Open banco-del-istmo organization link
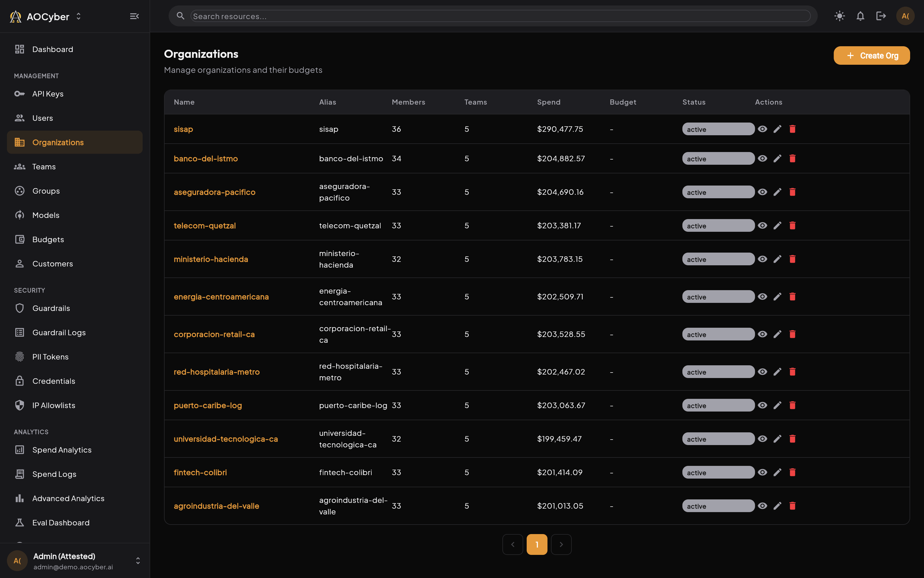924x578 pixels. [205, 159]
